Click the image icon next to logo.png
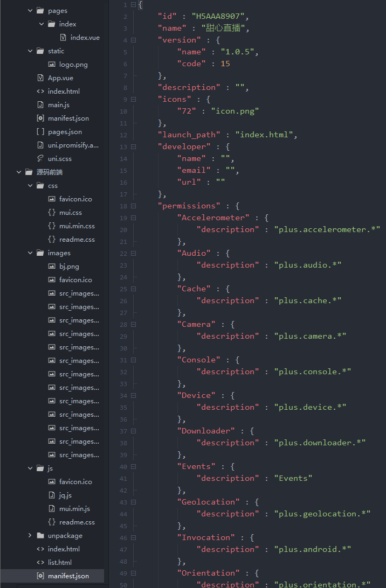 (x=52, y=65)
